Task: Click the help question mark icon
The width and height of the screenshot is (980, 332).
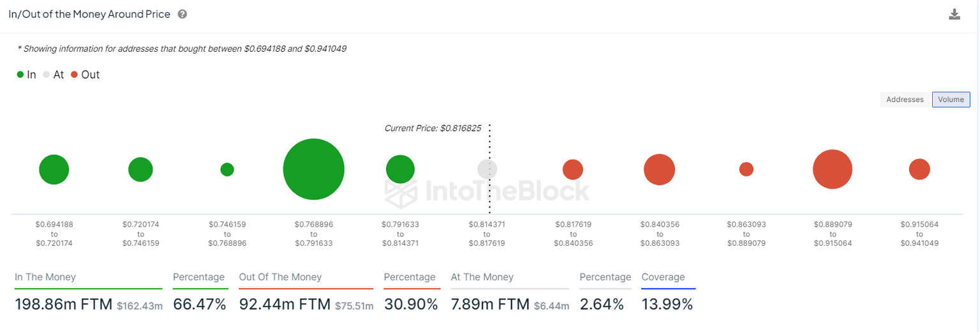Action: pos(182,14)
